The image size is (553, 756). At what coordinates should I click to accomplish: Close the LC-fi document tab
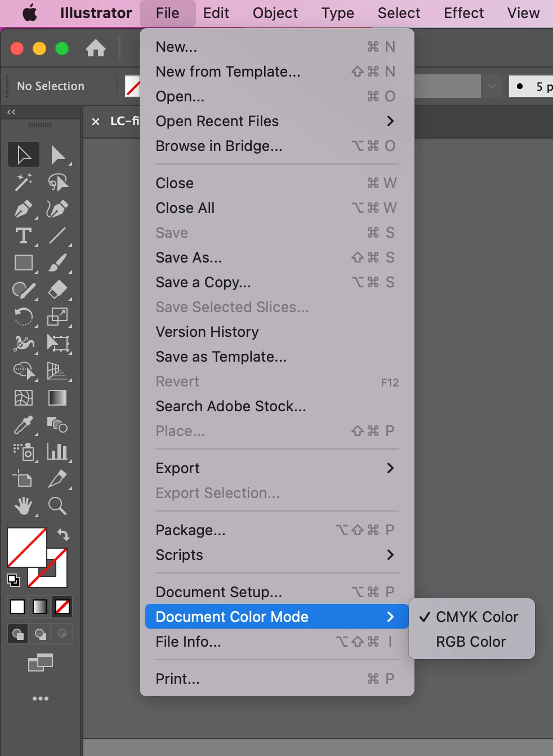(96, 121)
